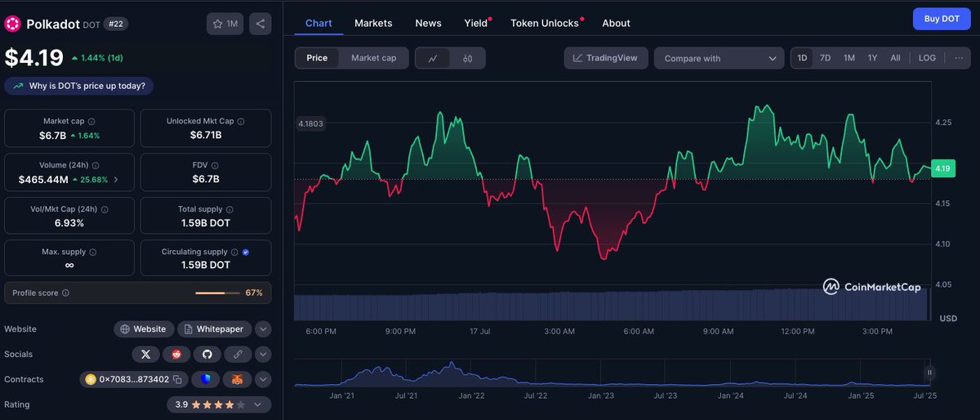
Task: Add Polkadot to watchlist with star button
Action: 225,24
